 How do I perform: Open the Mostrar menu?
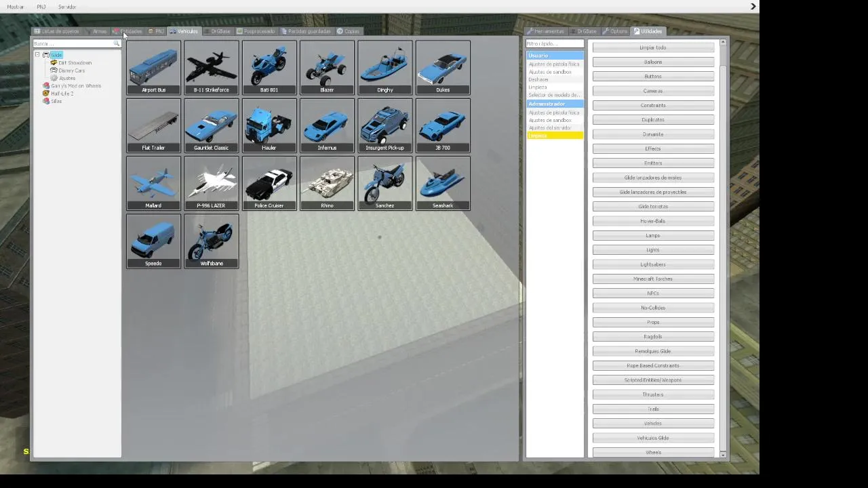click(x=15, y=7)
